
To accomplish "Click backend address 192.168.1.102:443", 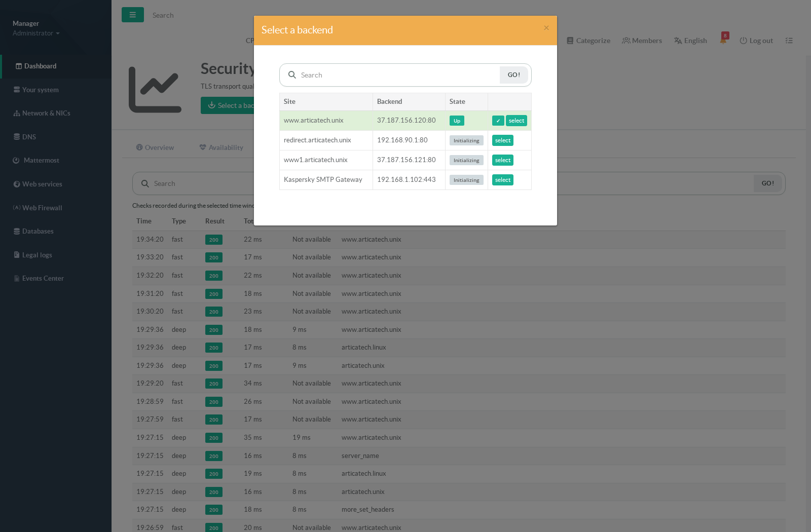I will click(406, 179).
